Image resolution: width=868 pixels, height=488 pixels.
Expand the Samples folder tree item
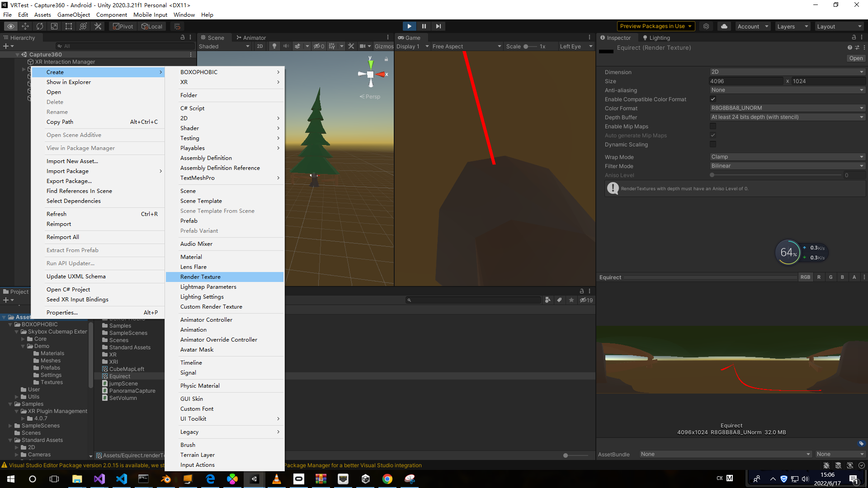click(10, 404)
